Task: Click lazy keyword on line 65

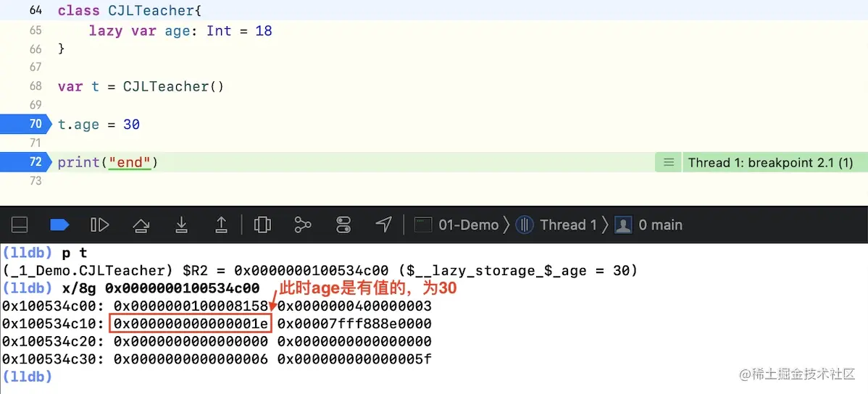Action: [106, 31]
